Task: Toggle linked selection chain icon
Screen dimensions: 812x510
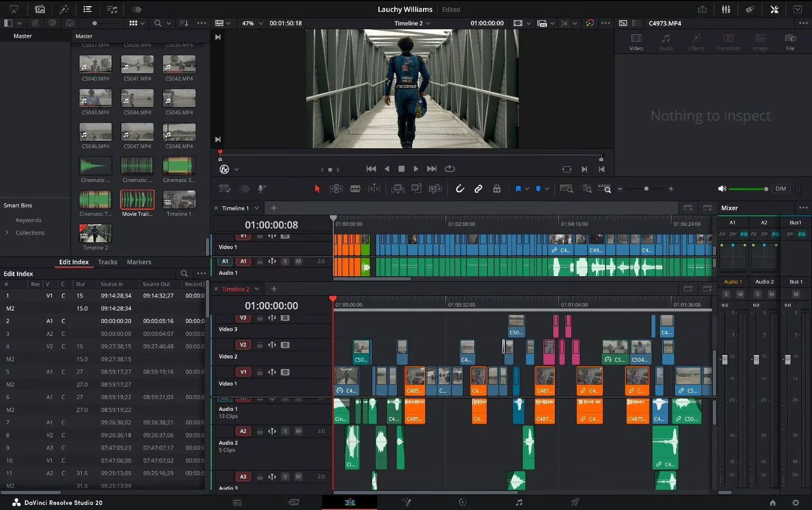Action: pos(478,189)
